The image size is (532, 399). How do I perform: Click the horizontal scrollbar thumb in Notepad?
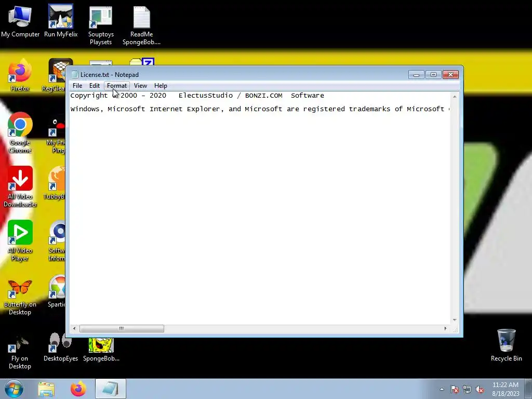(122, 328)
